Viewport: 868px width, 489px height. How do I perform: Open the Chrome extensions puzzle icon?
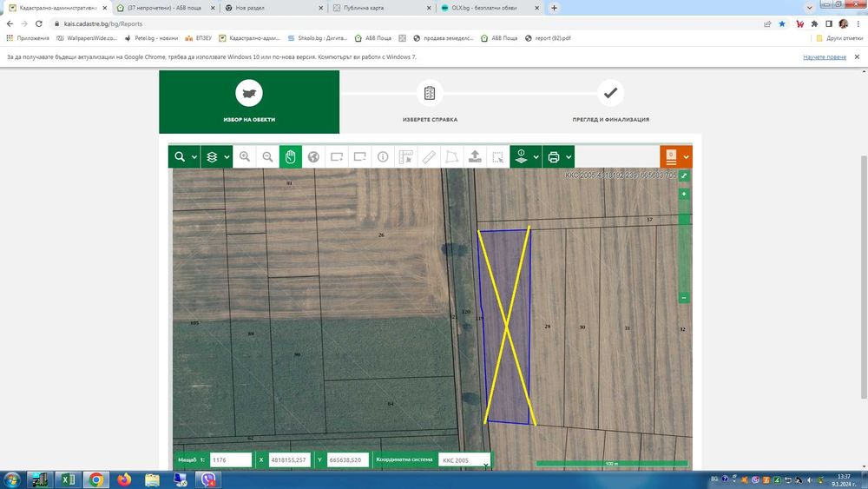[814, 23]
